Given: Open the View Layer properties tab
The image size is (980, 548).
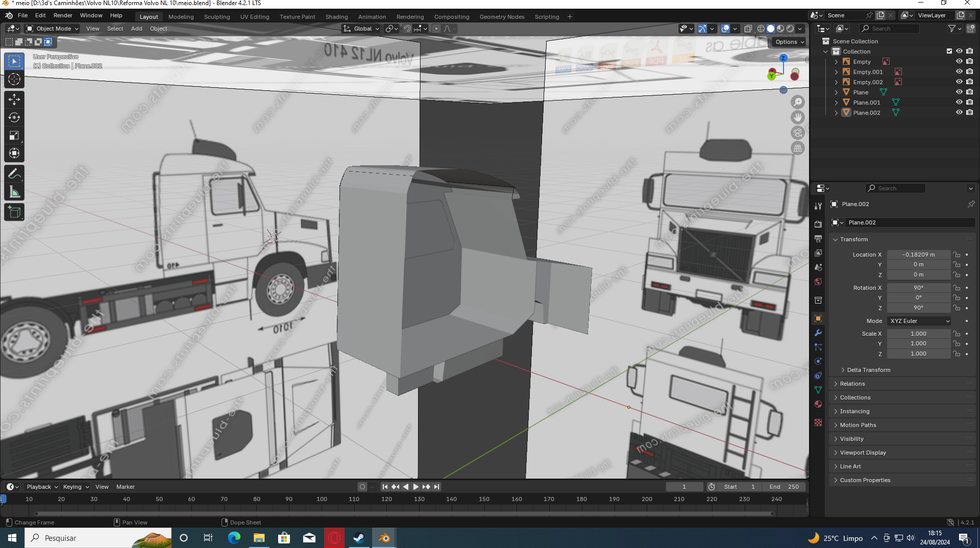Looking at the screenshot, I should [x=818, y=253].
